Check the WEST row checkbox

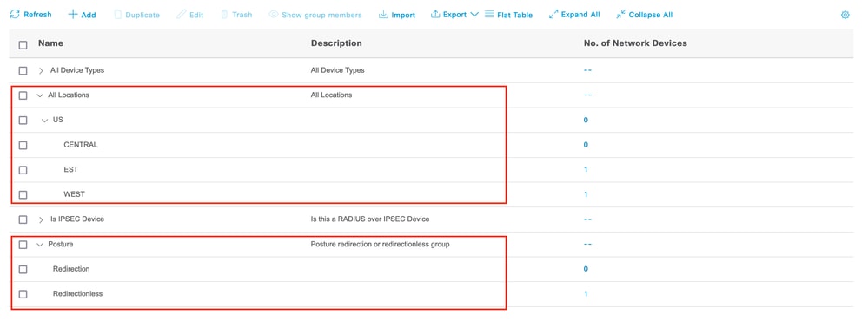[x=23, y=195]
